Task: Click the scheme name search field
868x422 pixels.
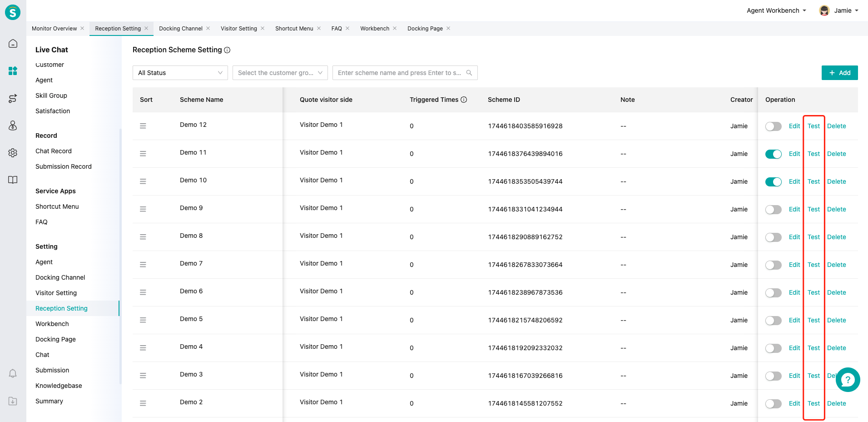Action: pos(405,73)
